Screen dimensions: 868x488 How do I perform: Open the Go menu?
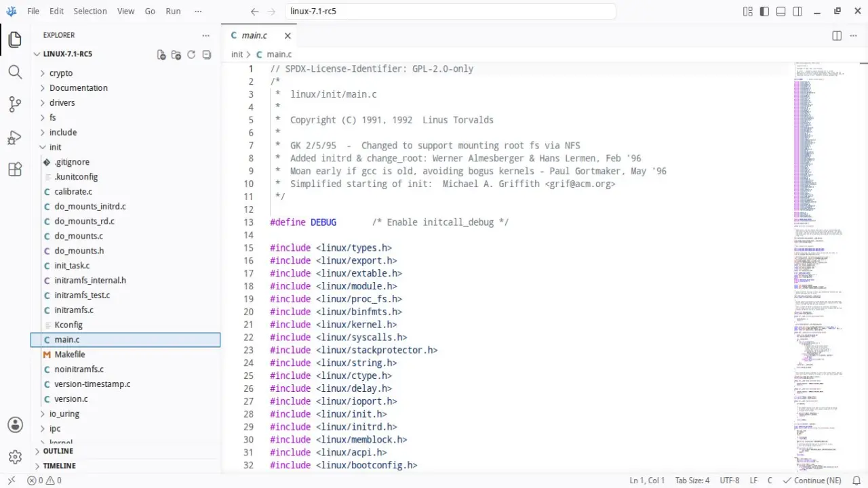pyautogui.click(x=150, y=12)
